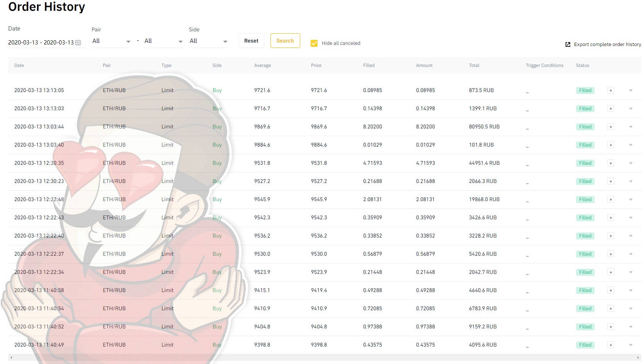Click the plus icon in the 13:03:44 order row
The image size is (644, 364).
[x=611, y=127]
